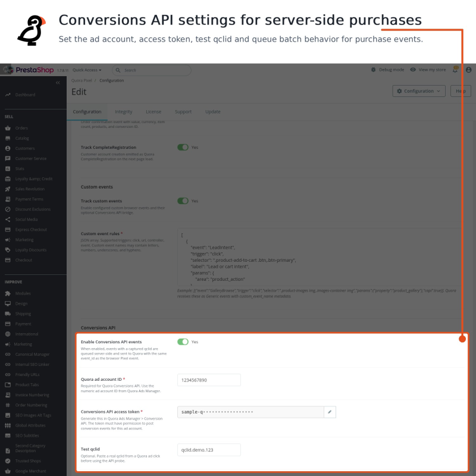
Task: Open Payment Terms sidebar icon
Action: click(x=8, y=199)
